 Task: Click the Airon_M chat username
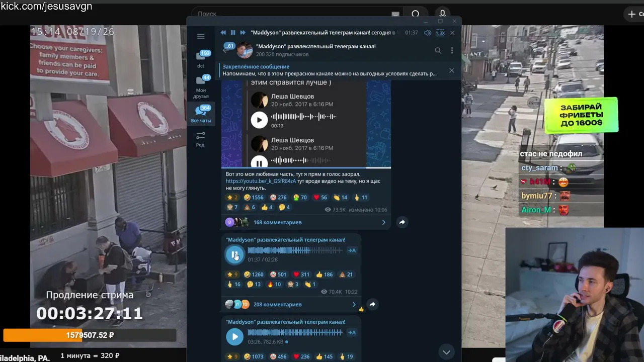(x=536, y=210)
